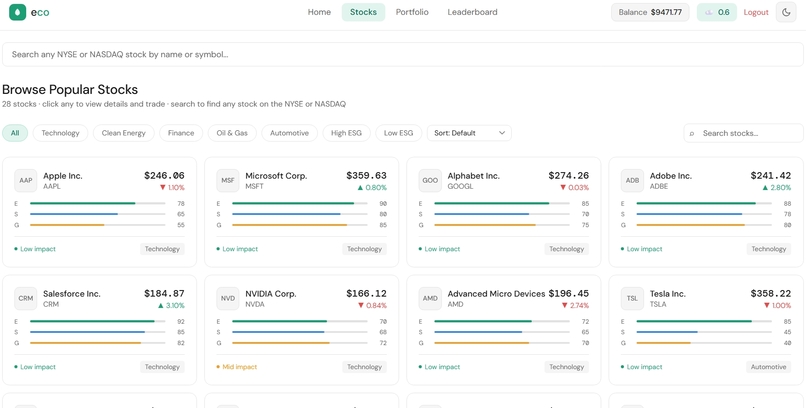This screenshot has height=408, width=806.
Task: Click the eco leaf logo icon
Action: tap(17, 12)
